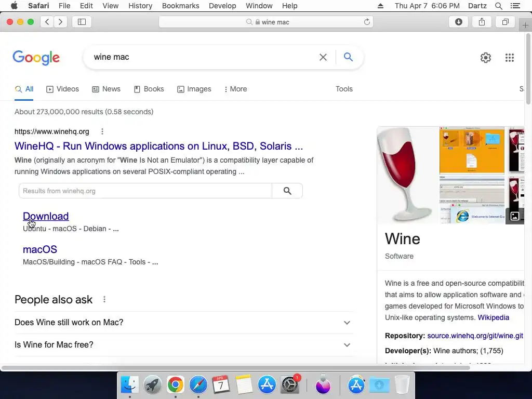This screenshot has width=532, height=399.
Task: Open Calendar from the Dock
Action: 221,384
